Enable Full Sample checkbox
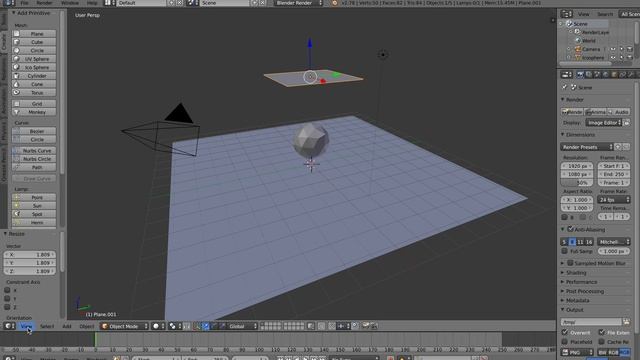This screenshot has width=640, height=360. click(564, 251)
